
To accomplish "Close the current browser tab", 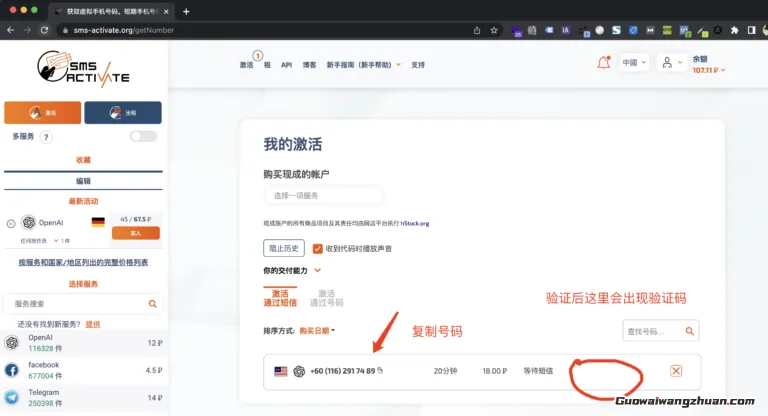I will (166, 11).
